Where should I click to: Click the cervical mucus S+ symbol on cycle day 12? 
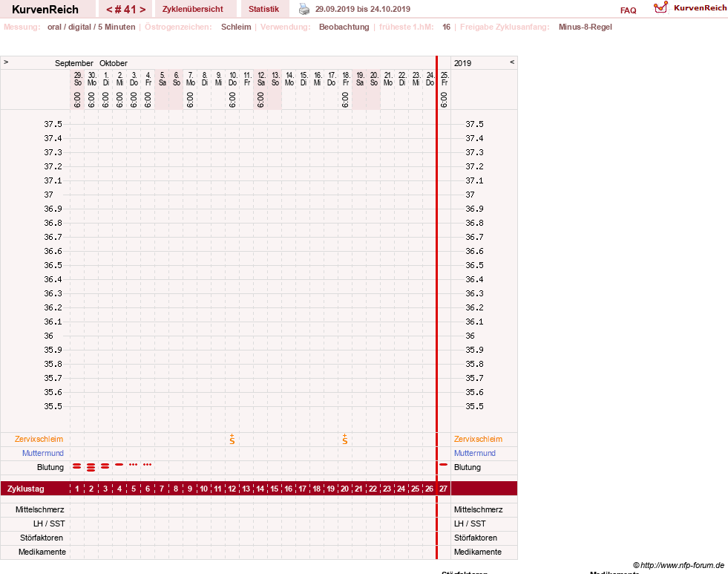232,439
